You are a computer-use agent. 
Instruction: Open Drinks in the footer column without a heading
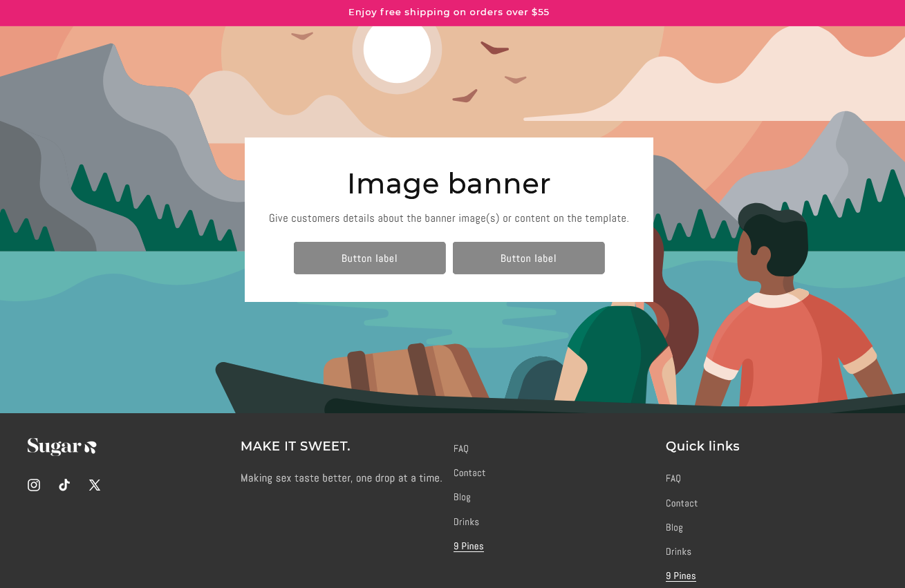point(466,522)
